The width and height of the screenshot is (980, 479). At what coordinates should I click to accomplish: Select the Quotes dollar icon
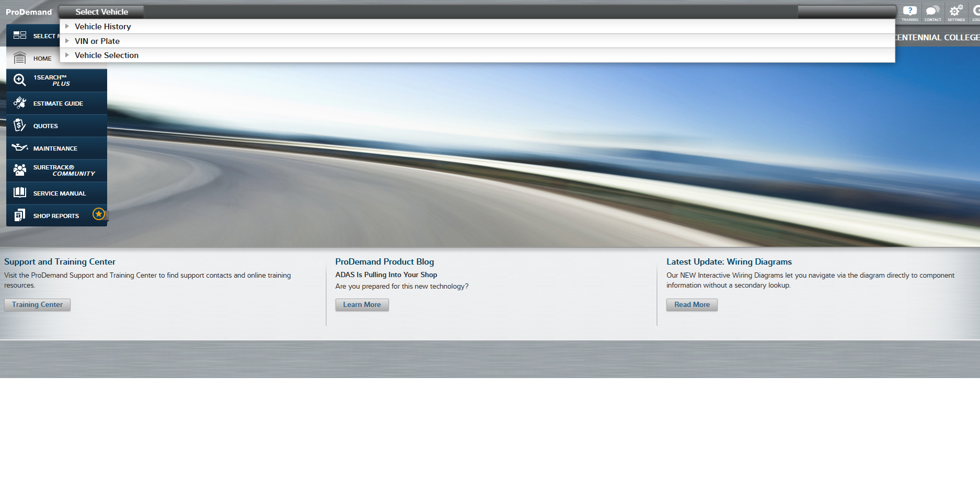pyautogui.click(x=20, y=126)
